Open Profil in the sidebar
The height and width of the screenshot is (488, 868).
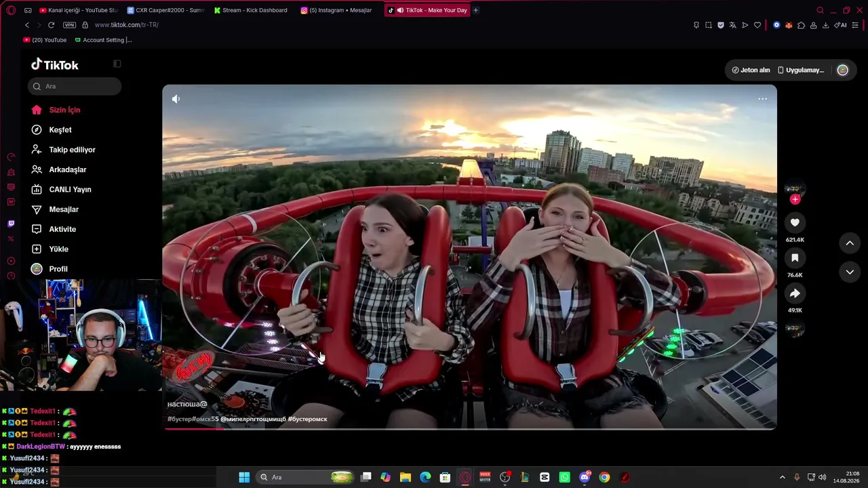pyautogui.click(x=58, y=269)
